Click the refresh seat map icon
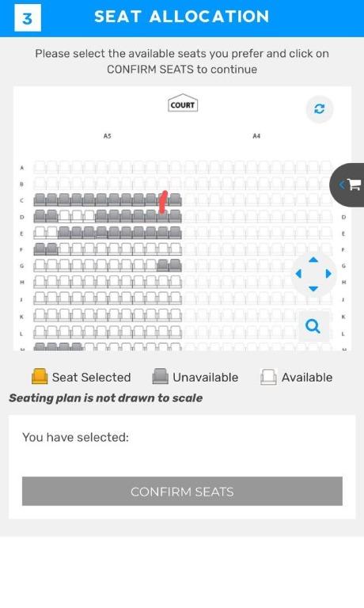 pyautogui.click(x=320, y=109)
